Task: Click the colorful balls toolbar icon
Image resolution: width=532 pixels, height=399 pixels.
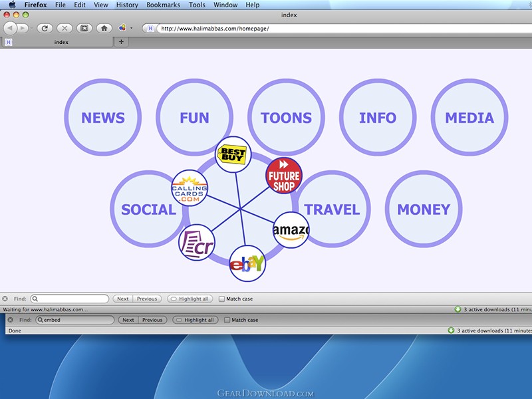Action: click(x=122, y=28)
